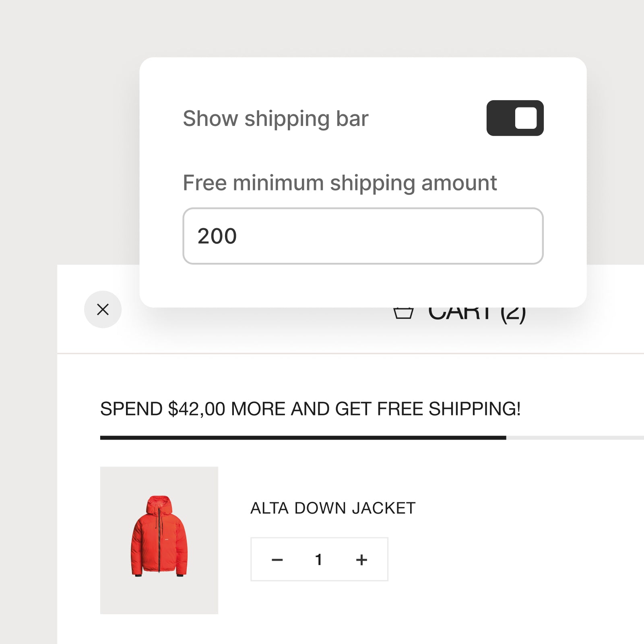Click the white knob of the shipping toggle
644x644 pixels.
[526, 118]
